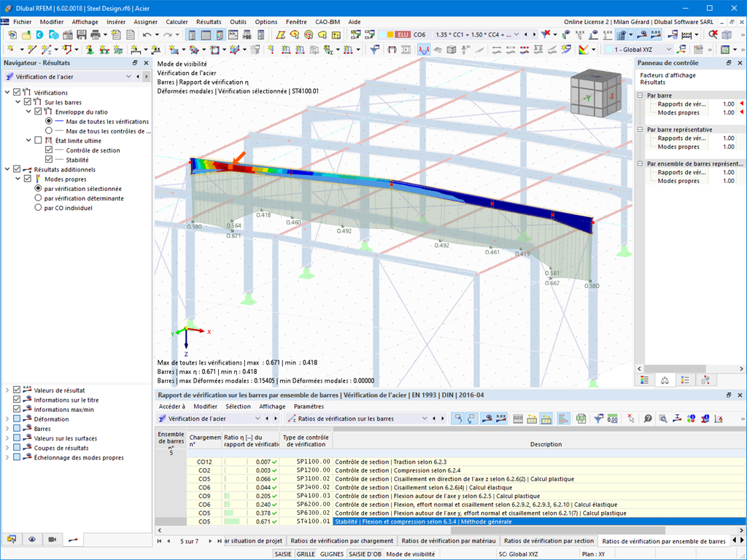Viewport: 747px width, 560px height.
Task: Collapse the 'Par barre' section
Action: tap(640, 96)
